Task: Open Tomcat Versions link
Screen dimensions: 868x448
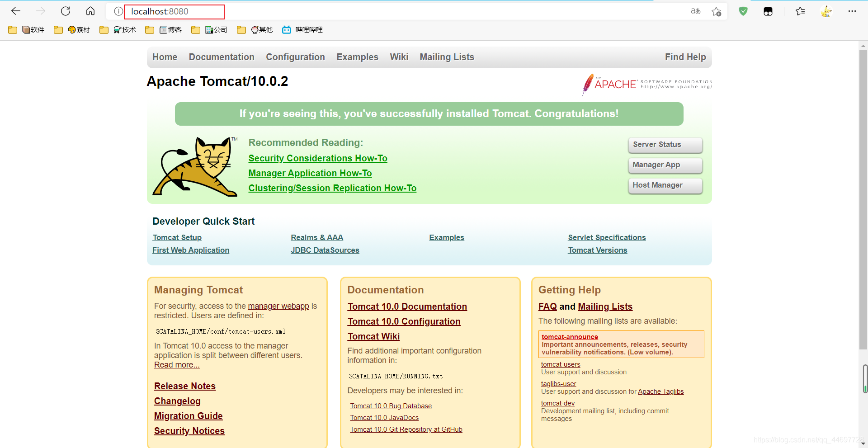Action: coord(598,250)
